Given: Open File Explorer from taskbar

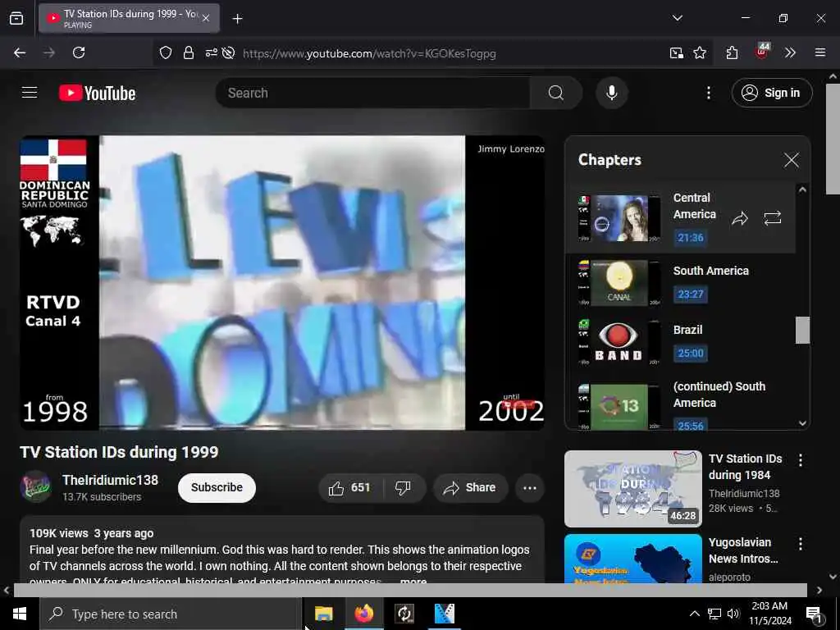Looking at the screenshot, I should point(323,614).
